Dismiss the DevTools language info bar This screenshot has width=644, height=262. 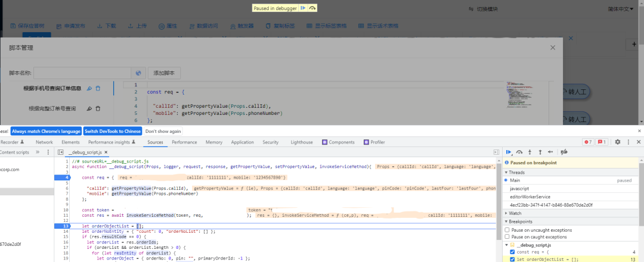pyautogui.click(x=639, y=131)
